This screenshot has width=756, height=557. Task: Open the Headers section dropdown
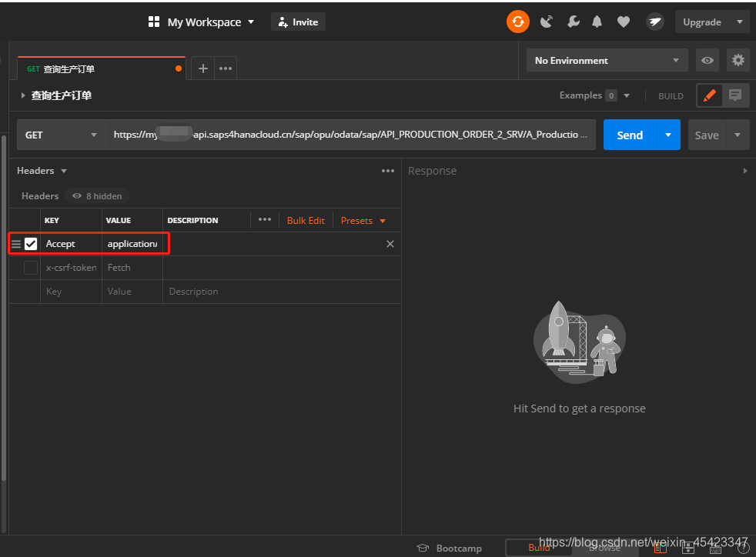42,171
